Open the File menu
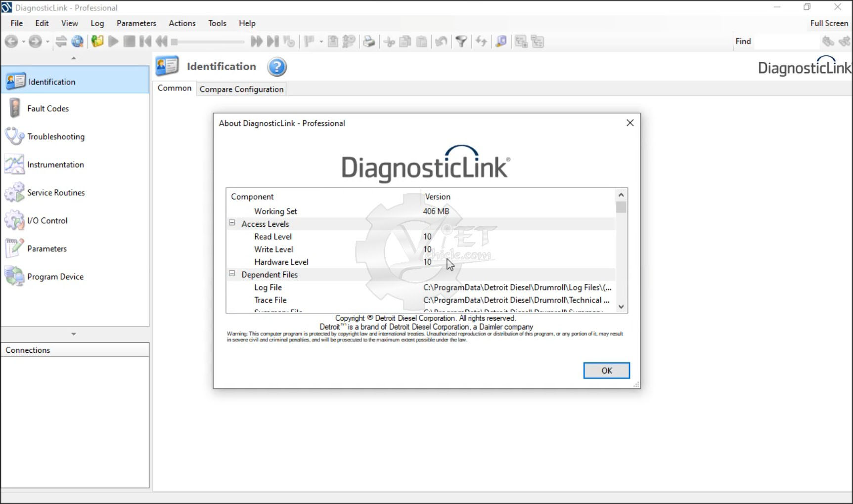This screenshot has height=504, width=853. [17, 23]
